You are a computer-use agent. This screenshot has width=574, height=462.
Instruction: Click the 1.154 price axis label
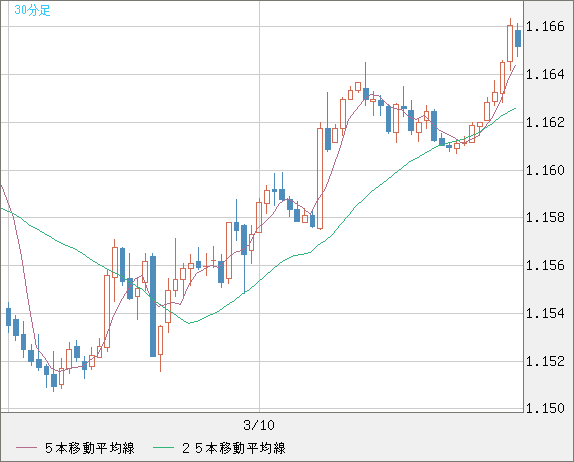coord(545,313)
